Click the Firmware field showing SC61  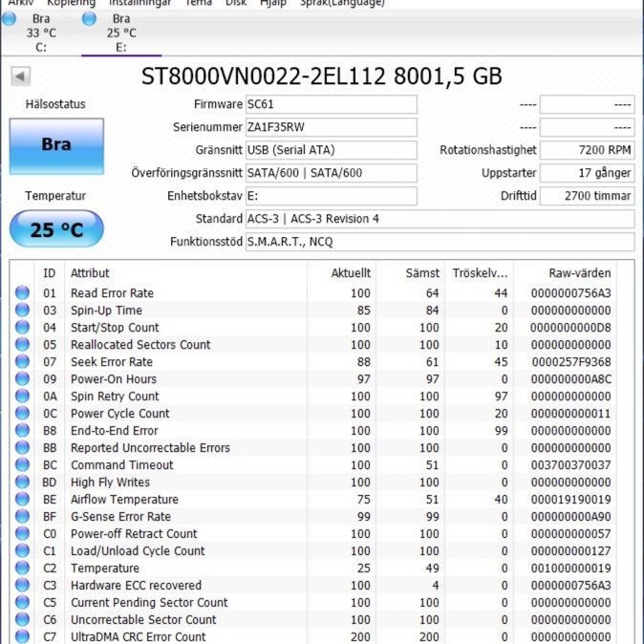click(x=331, y=104)
